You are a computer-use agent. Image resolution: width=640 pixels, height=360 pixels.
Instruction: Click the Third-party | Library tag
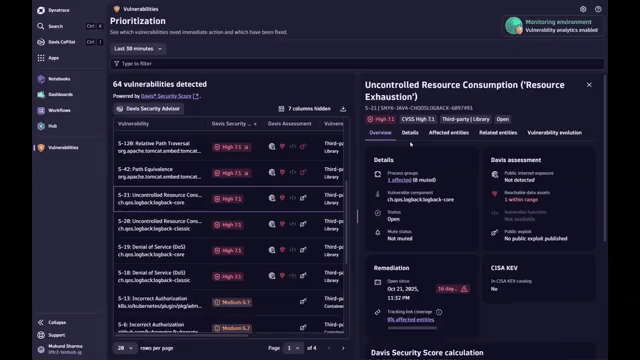tap(465, 119)
